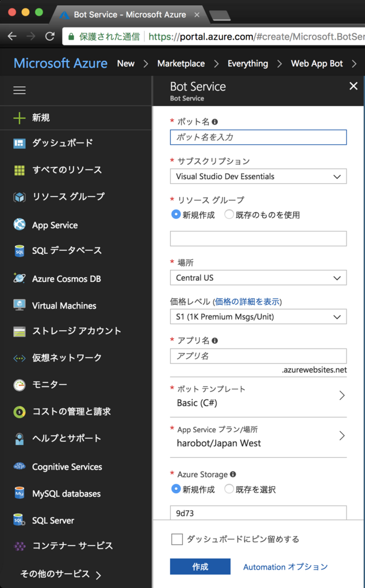Click Cognitive Services icon
The width and height of the screenshot is (365, 588).
(19, 466)
